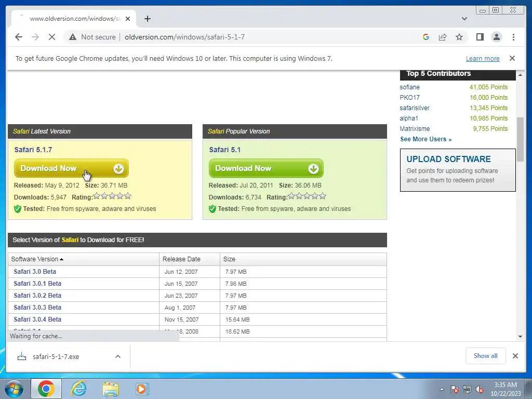Expand safari-5-1-7.exe download options

(118, 356)
